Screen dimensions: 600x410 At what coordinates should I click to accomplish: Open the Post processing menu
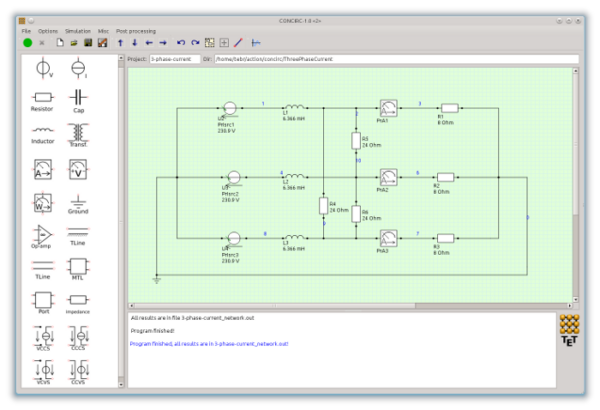click(x=135, y=31)
